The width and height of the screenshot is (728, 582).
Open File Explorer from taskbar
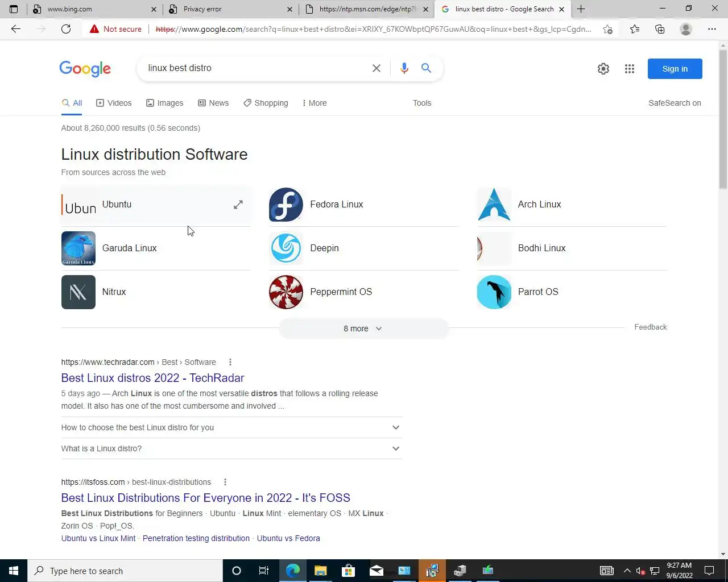coord(321,571)
